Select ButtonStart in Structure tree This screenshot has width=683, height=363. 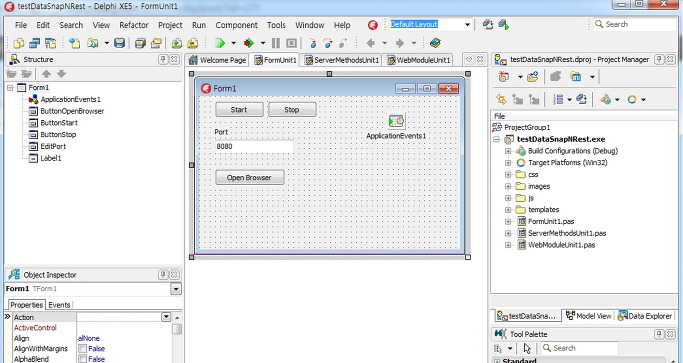tap(59, 123)
